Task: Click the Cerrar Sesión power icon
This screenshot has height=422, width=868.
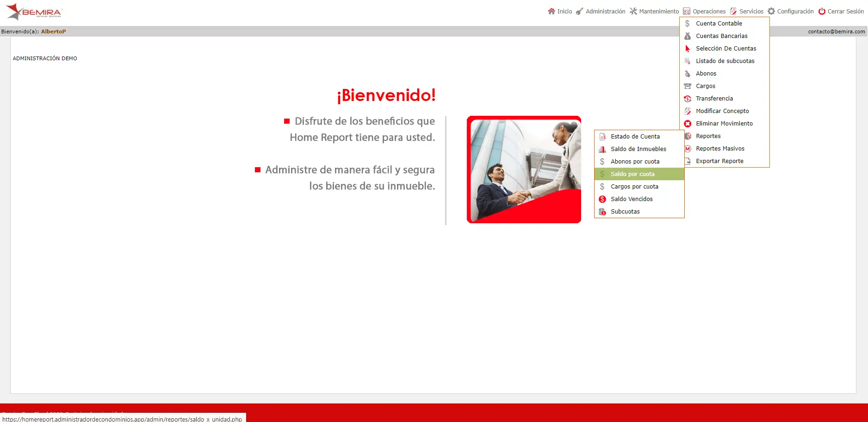Action: (x=822, y=11)
